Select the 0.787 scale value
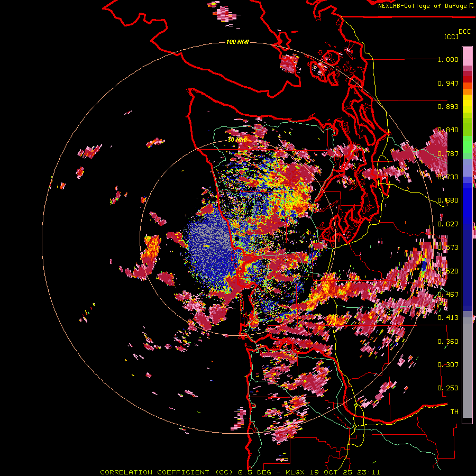476x476 pixels. 448,153
